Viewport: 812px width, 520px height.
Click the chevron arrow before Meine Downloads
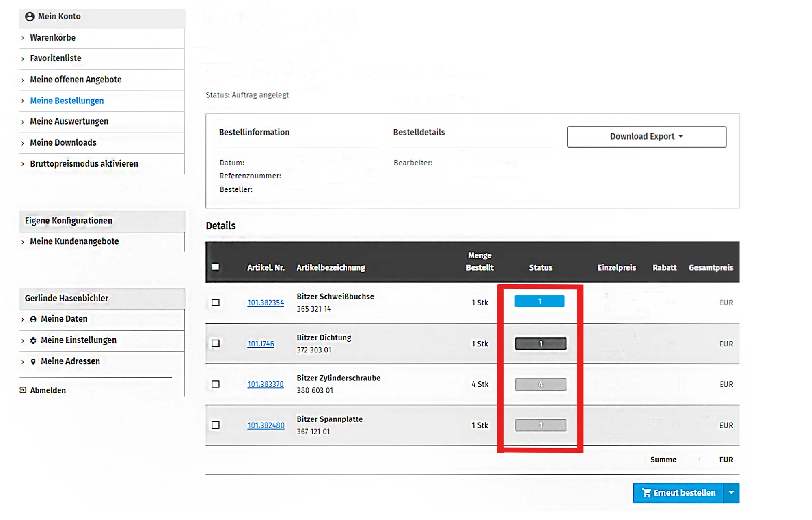(23, 143)
